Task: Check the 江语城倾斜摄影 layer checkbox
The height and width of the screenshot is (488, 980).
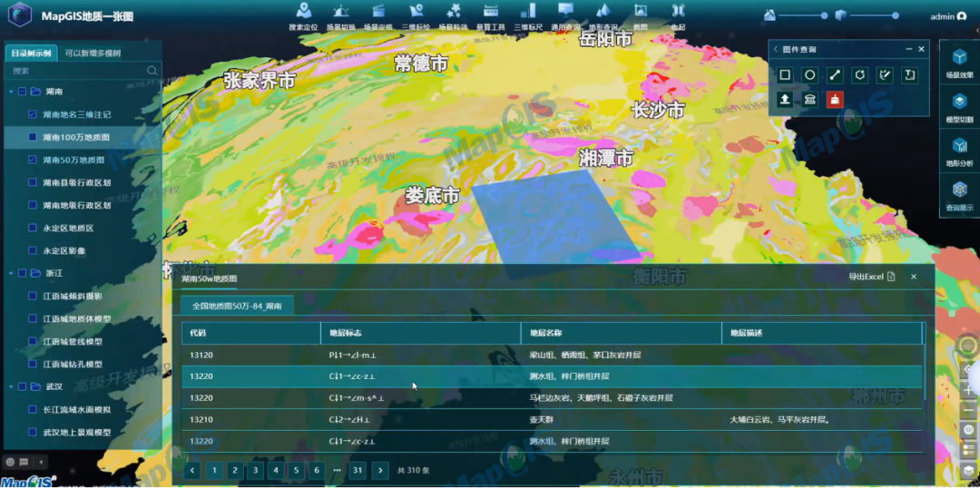Action: (x=33, y=296)
